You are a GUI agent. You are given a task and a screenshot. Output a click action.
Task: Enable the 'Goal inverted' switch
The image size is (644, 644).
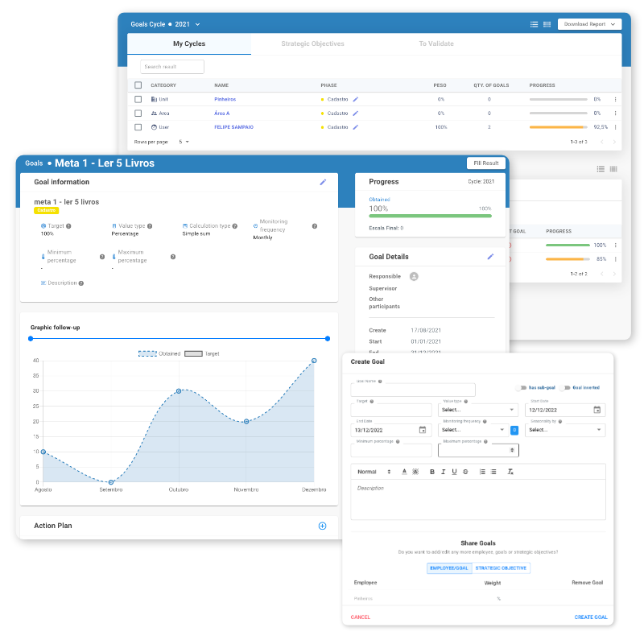566,388
